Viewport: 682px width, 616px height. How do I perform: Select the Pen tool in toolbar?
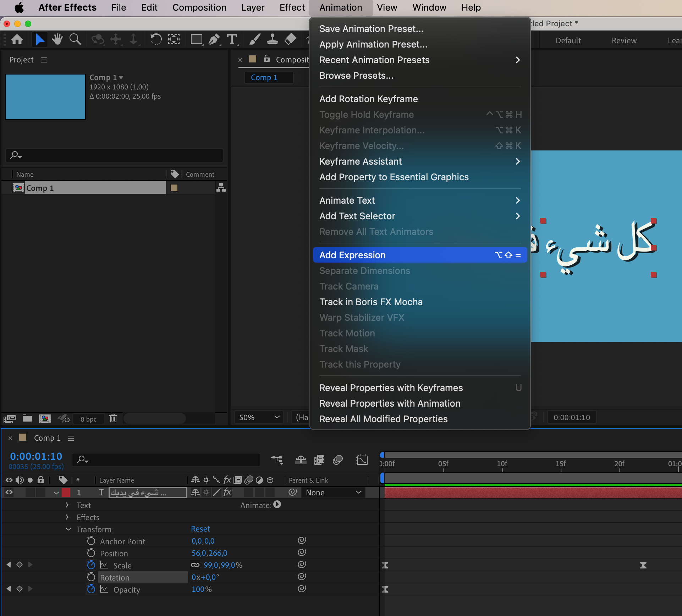(x=214, y=39)
